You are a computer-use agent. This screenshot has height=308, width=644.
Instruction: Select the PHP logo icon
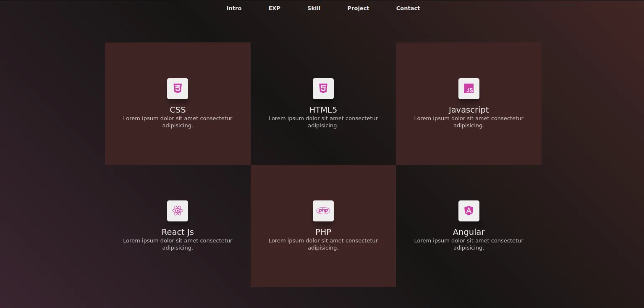pos(323,211)
